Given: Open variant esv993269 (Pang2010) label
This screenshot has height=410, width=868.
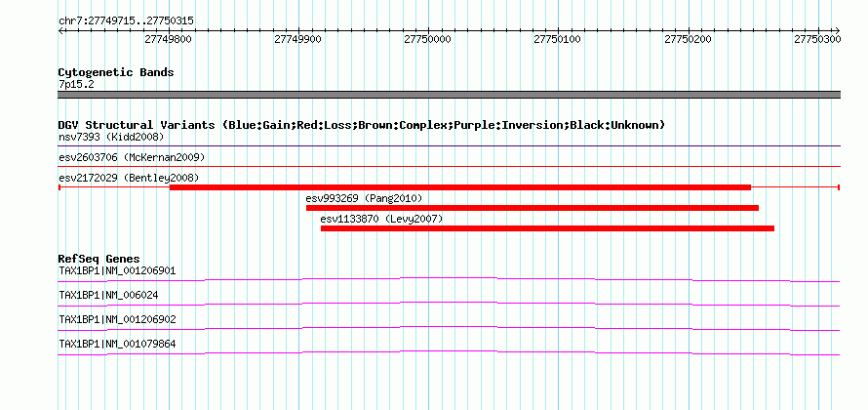Looking at the screenshot, I should 364,198.
